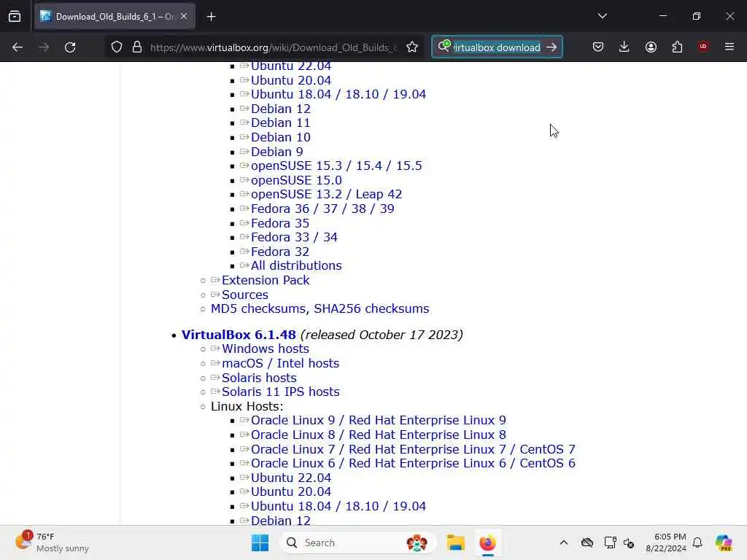Download Solaris 11 IPS hosts package
Viewport: 747px width, 560px height.
tap(281, 392)
